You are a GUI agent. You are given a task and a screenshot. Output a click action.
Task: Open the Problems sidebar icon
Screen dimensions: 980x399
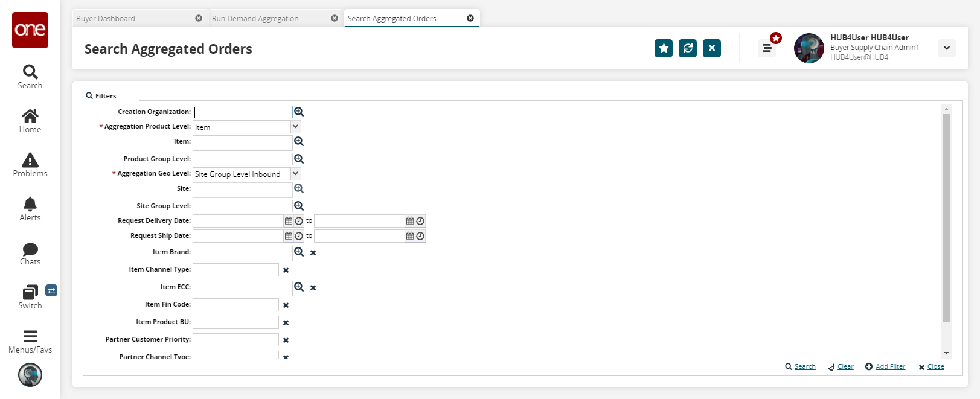tap(30, 165)
